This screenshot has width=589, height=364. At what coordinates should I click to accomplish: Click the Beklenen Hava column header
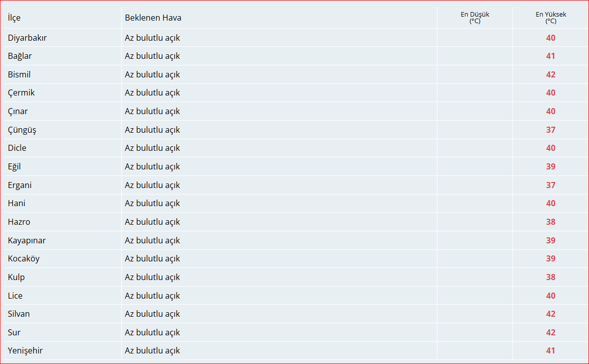[x=153, y=18]
